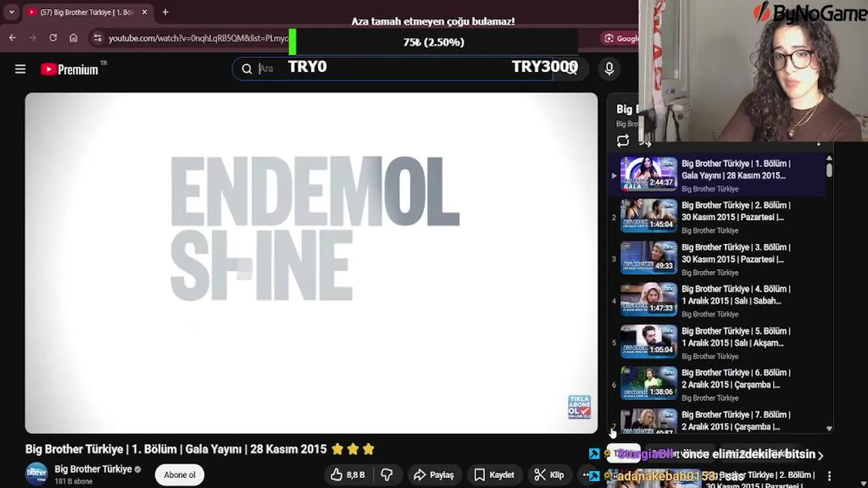Viewport: 868px width, 488px height.
Task: Play 2. Bölüm thumbnail in playlist
Action: point(649,216)
